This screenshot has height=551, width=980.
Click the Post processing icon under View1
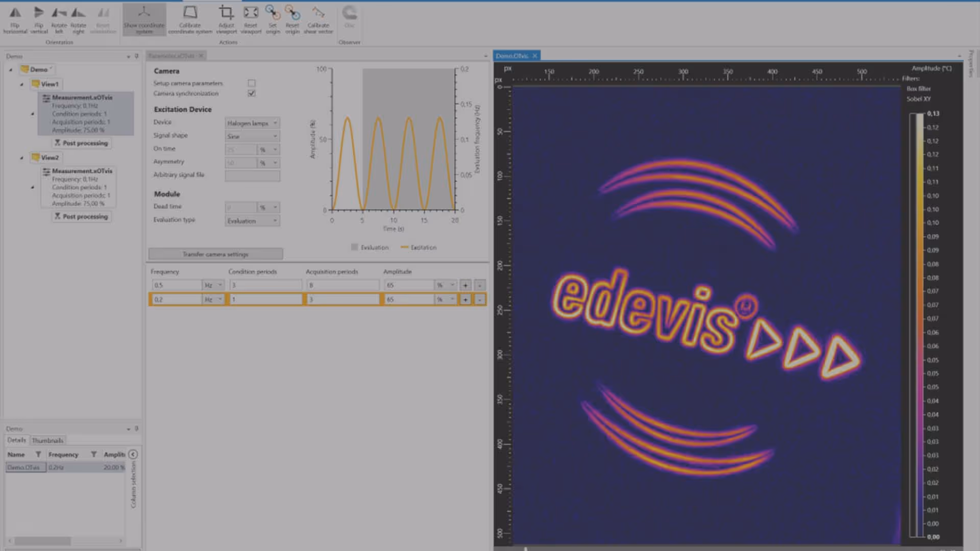[x=57, y=143]
